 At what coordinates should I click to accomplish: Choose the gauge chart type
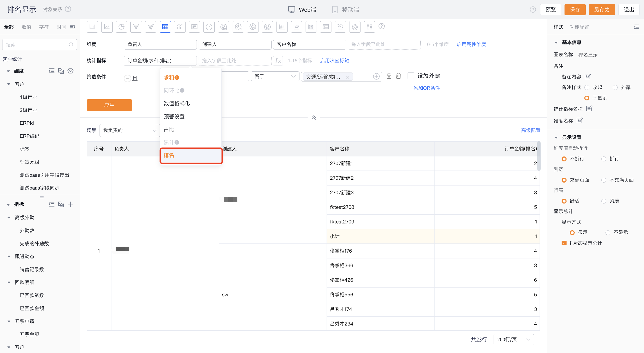209,27
